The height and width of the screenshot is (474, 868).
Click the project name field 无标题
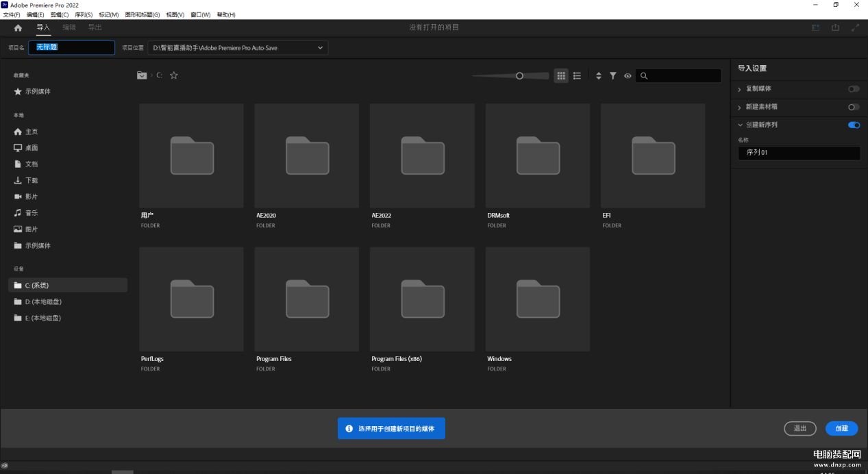(72, 47)
